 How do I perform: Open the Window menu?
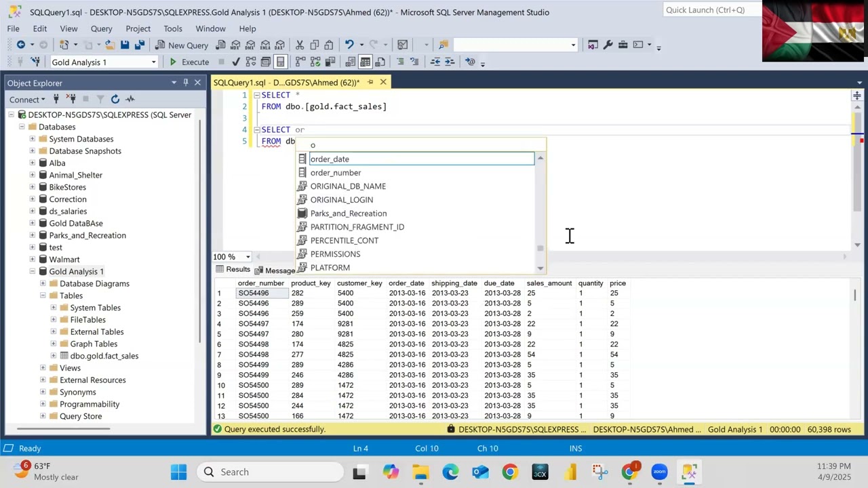pyautogui.click(x=210, y=28)
